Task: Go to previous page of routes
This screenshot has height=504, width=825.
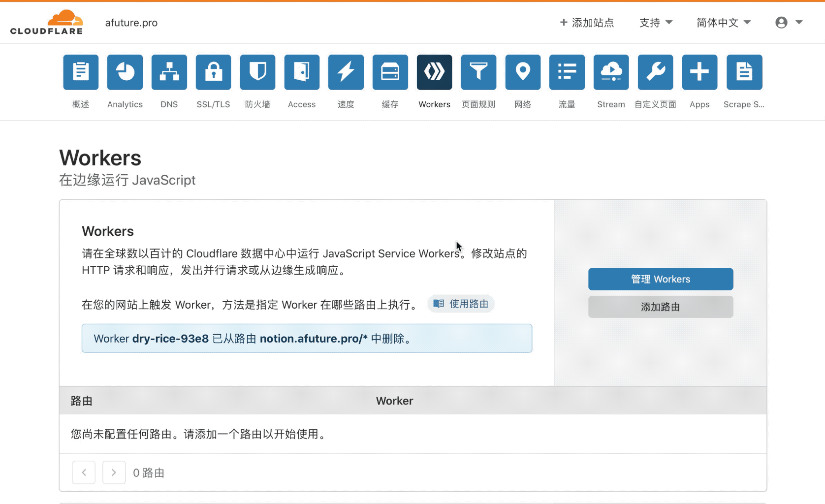Action: coord(84,472)
